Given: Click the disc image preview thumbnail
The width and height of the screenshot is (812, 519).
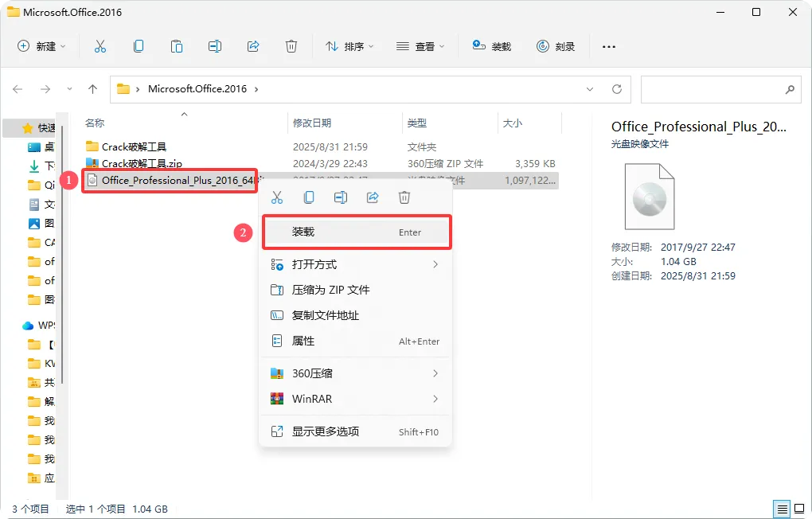Looking at the screenshot, I should point(650,197).
